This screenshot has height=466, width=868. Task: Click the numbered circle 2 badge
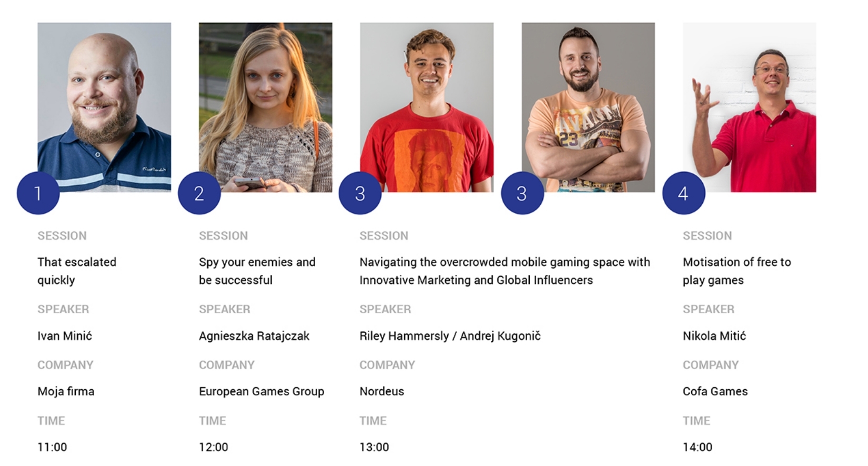coord(199,193)
